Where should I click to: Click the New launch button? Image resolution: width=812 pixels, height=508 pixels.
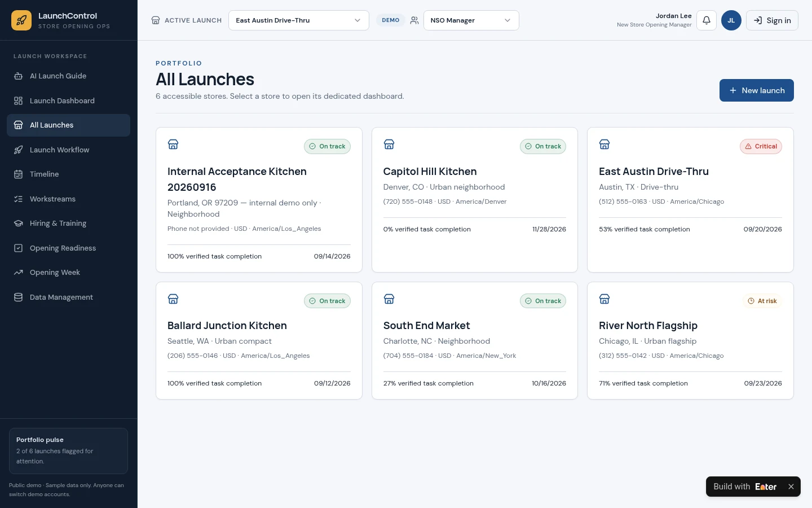[x=757, y=90]
